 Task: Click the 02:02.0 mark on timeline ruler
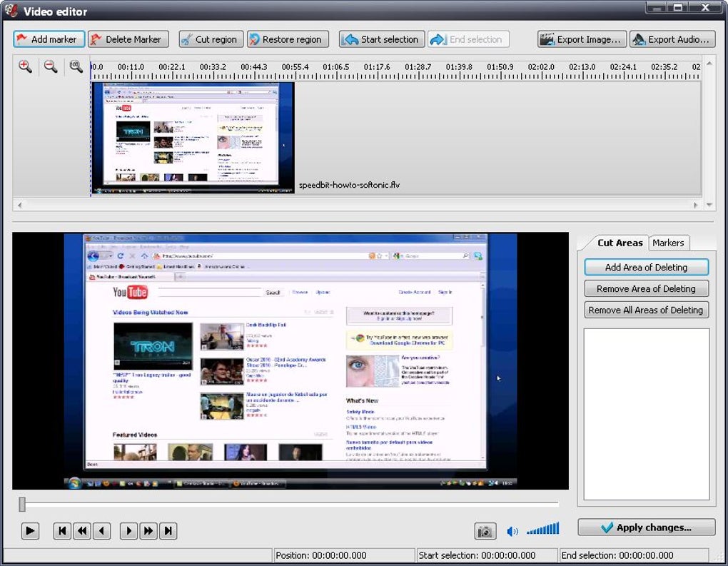coord(541,67)
